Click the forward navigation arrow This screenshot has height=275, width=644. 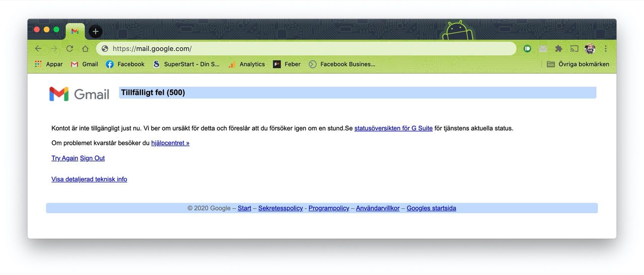(x=54, y=49)
